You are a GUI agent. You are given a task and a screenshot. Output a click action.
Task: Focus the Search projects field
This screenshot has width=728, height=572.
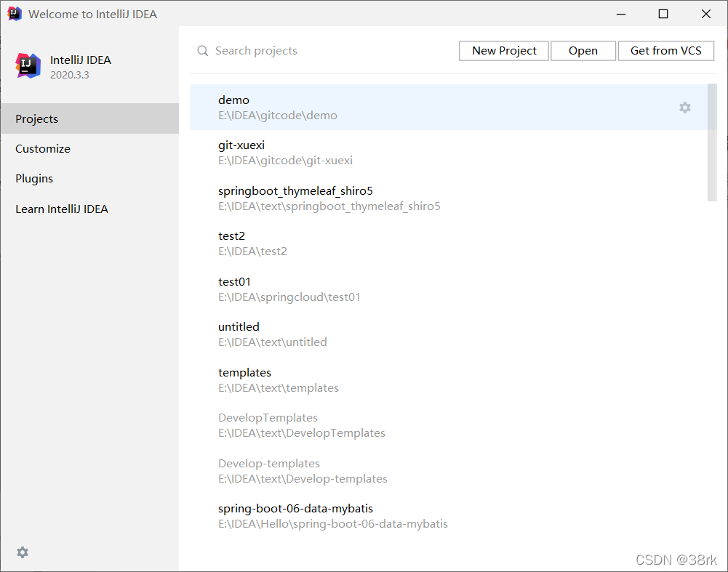tap(325, 51)
